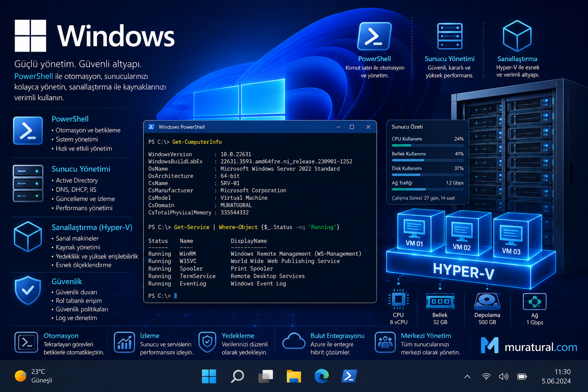588x392 pixels.
Task: Click the CsName value SRV-01
Action: click(230, 183)
